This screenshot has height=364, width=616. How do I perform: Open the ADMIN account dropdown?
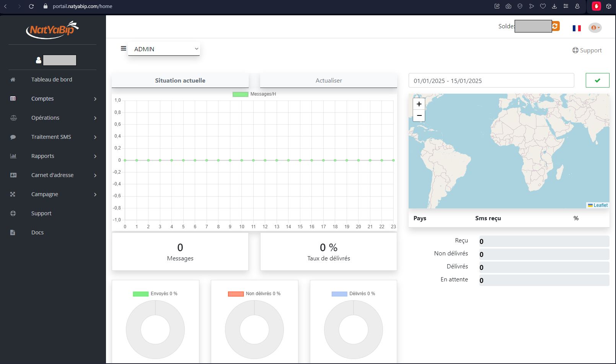(164, 49)
